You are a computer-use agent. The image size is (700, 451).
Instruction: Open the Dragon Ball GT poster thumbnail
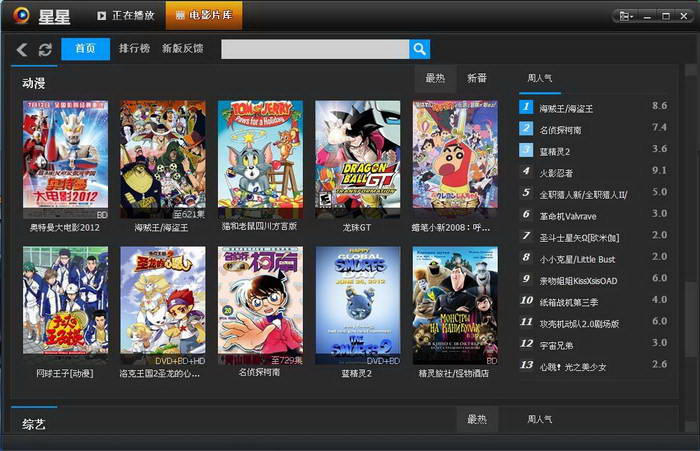pos(358,159)
